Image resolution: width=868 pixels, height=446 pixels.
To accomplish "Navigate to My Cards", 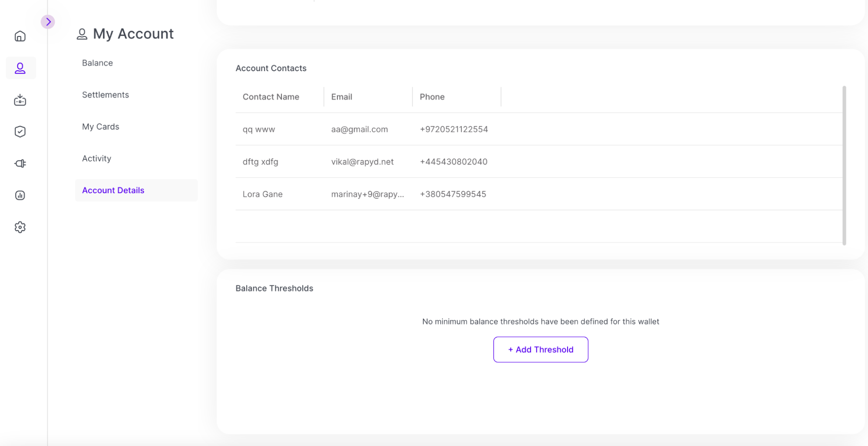I will tap(100, 127).
